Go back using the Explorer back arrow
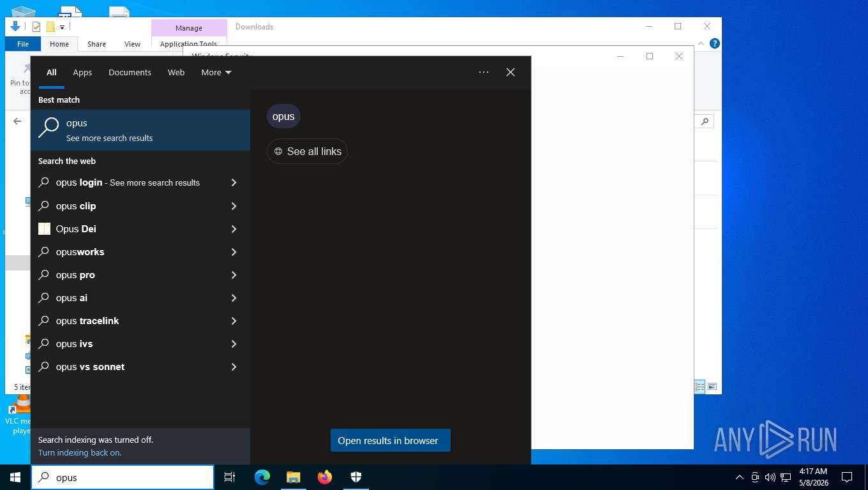 [x=17, y=121]
